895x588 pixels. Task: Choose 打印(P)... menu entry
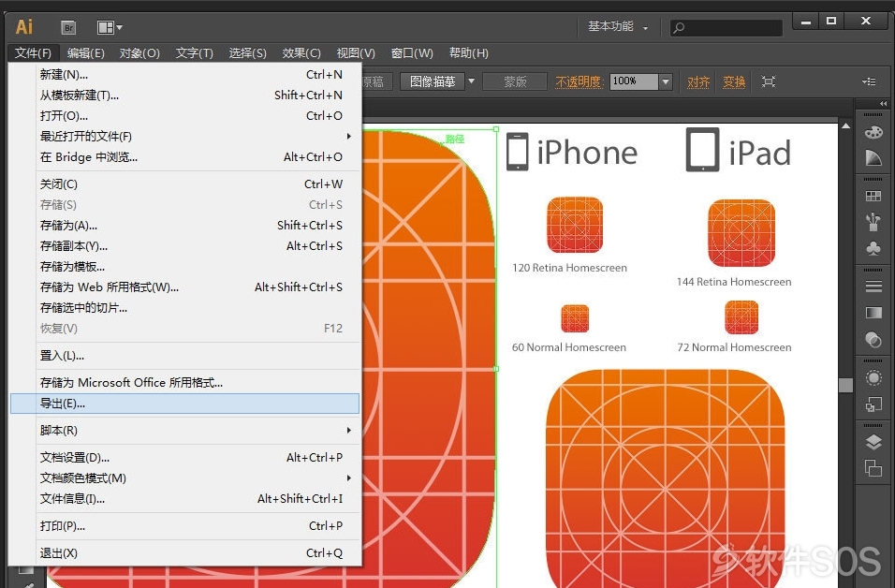pyautogui.click(x=185, y=526)
